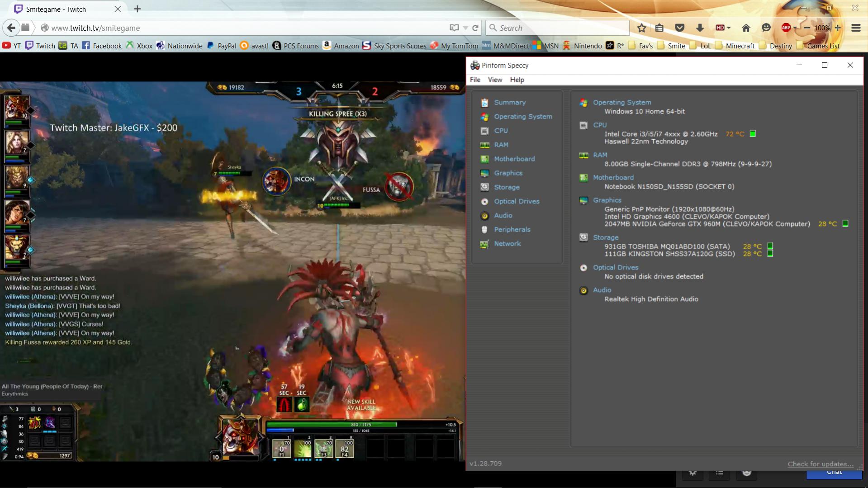Viewport: 868px width, 488px height.
Task: Select Peripherals in Speccy sidebar
Action: point(512,229)
